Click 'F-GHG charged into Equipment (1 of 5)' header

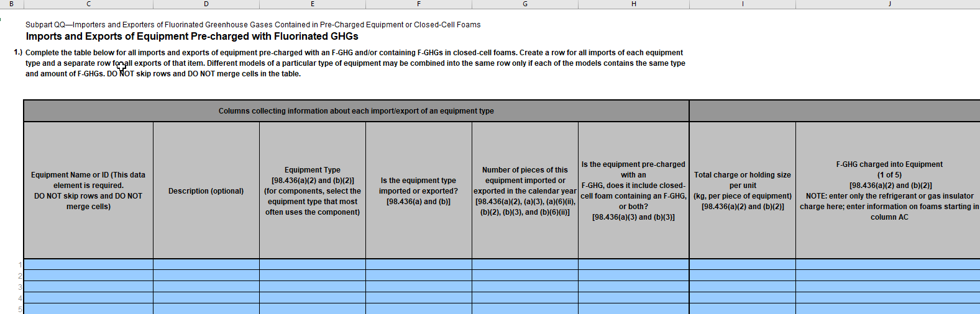[x=888, y=191]
